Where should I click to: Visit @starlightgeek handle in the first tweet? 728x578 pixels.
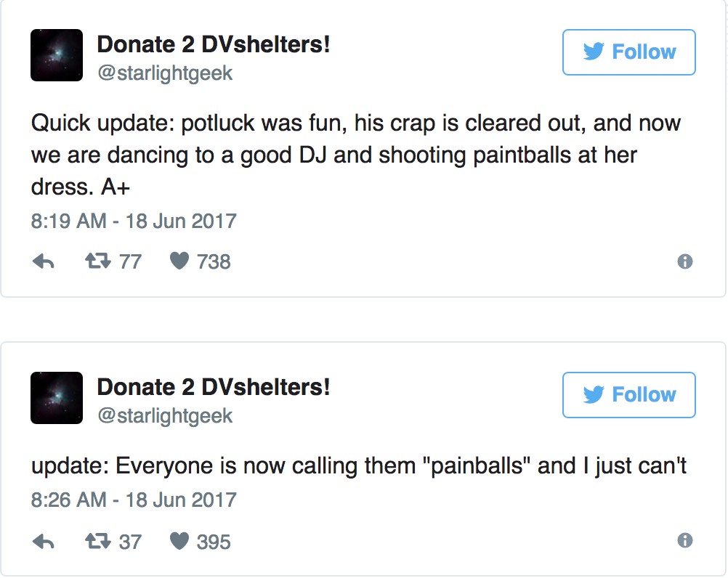(165, 73)
